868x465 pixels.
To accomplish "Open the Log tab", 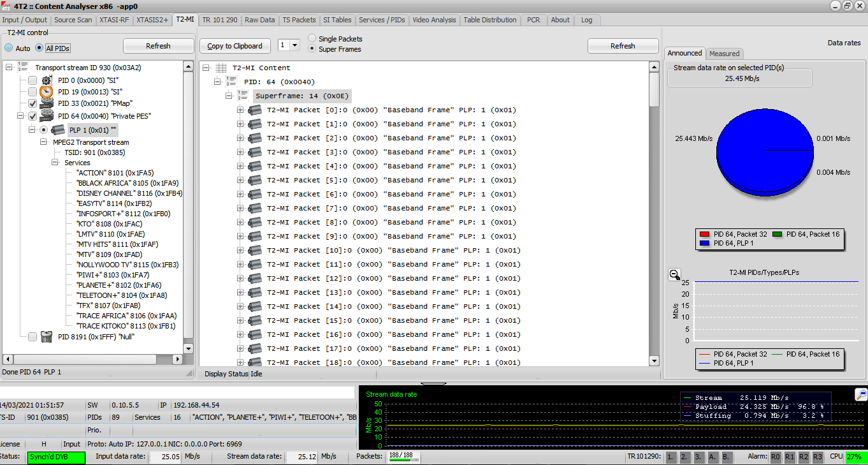I will 587,20.
